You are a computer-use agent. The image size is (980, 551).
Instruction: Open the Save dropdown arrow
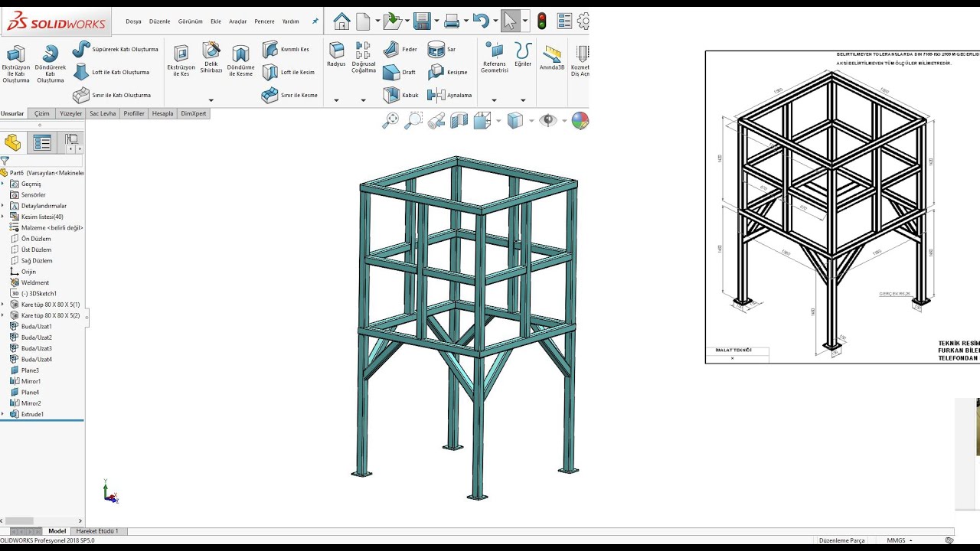pos(436,21)
